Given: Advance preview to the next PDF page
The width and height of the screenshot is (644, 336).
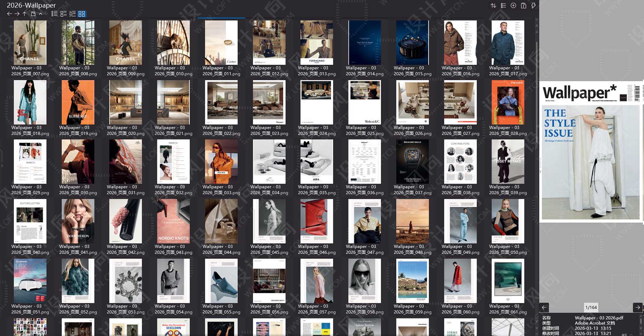Looking at the screenshot, I should [x=638, y=308].
